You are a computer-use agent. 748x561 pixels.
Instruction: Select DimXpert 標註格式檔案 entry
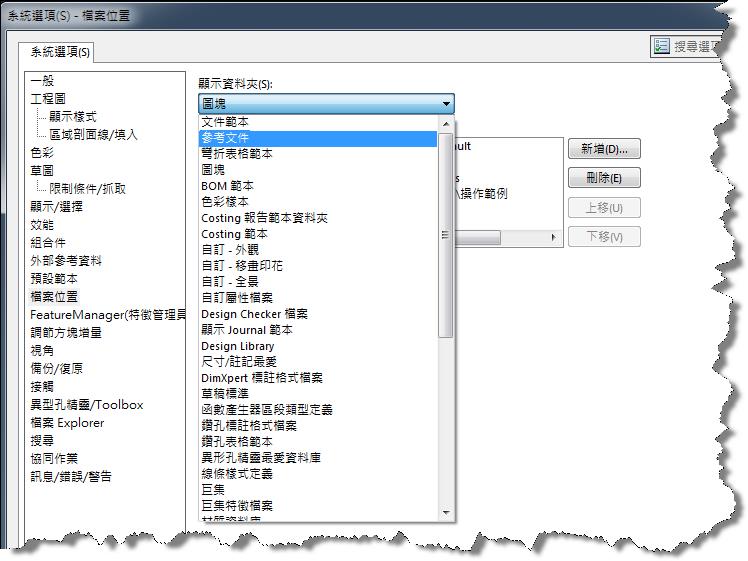(261, 378)
